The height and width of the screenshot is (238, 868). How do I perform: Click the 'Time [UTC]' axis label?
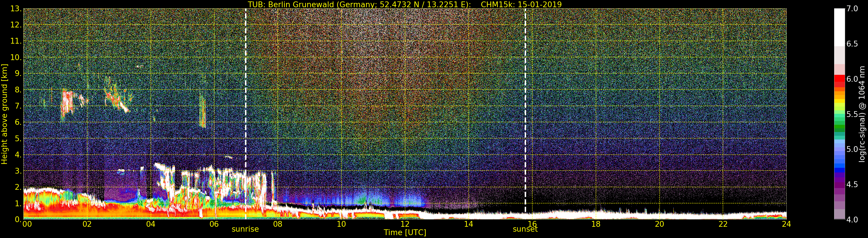405,233
